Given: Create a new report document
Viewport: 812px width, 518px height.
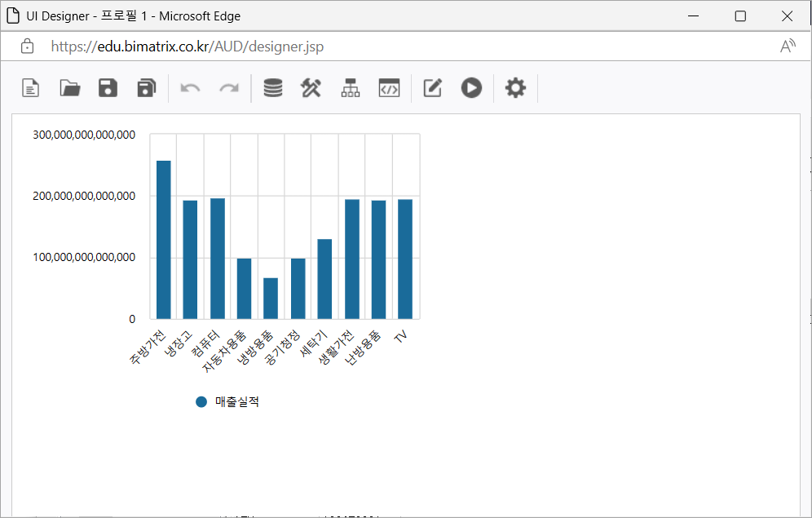Looking at the screenshot, I should [30, 88].
